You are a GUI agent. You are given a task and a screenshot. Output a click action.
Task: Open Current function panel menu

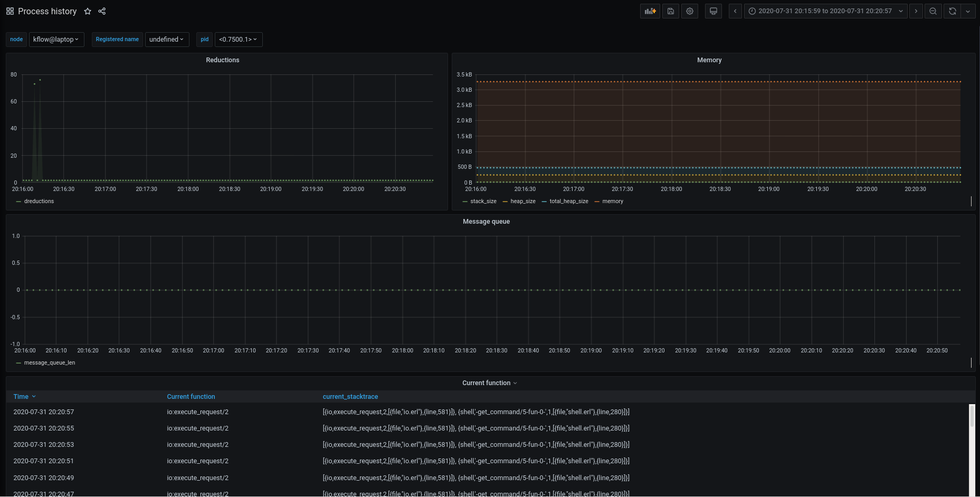click(x=489, y=383)
